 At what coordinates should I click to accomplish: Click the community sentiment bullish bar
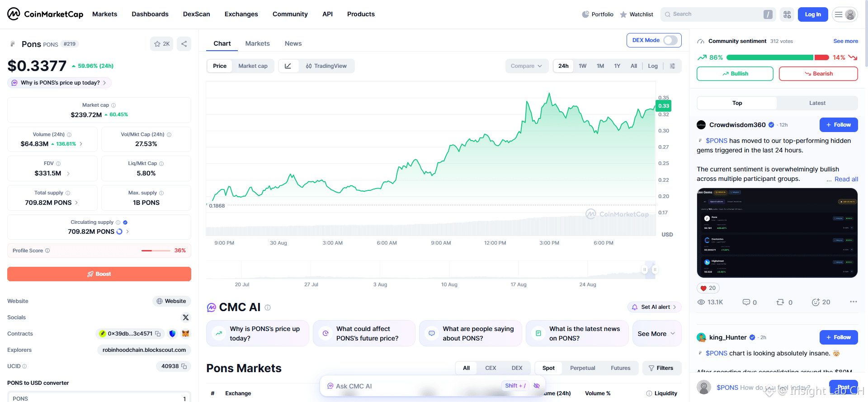click(770, 57)
